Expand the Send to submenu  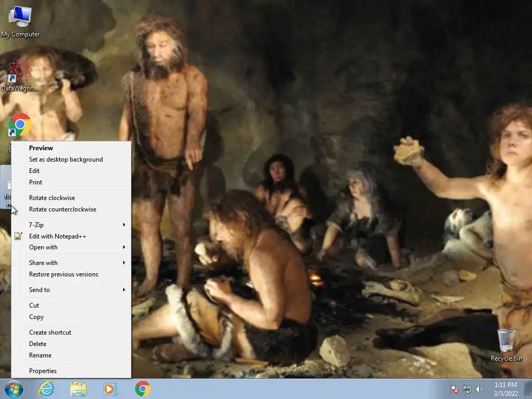(71, 290)
